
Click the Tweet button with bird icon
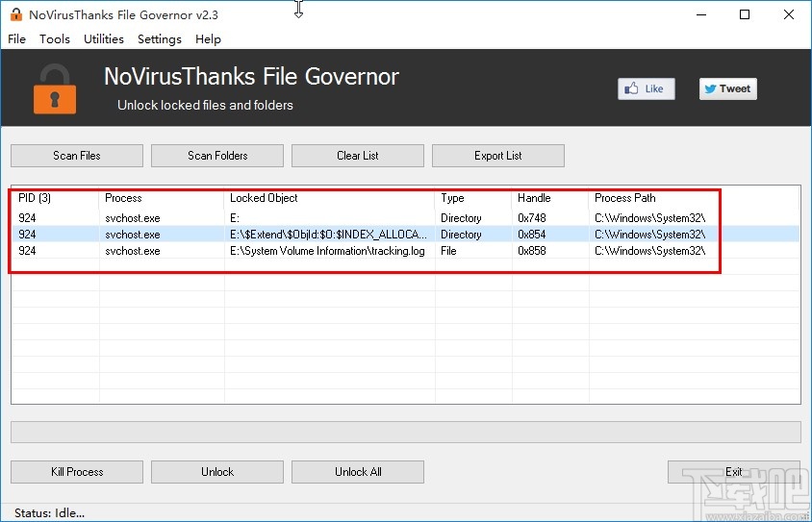tap(727, 89)
